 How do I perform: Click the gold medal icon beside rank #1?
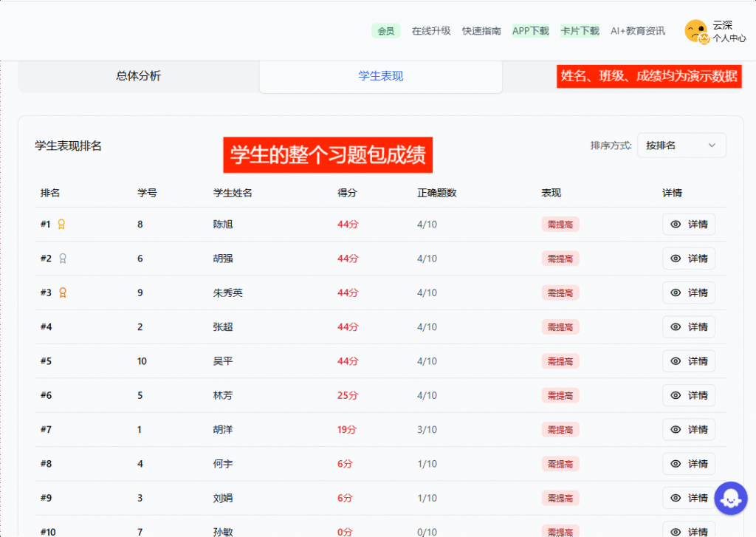pos(62,225)
